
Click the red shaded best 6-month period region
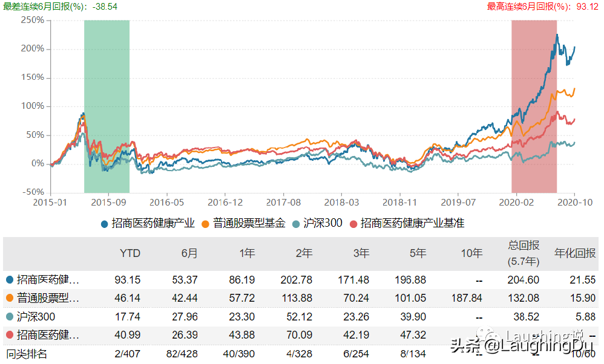coord(534,106)
